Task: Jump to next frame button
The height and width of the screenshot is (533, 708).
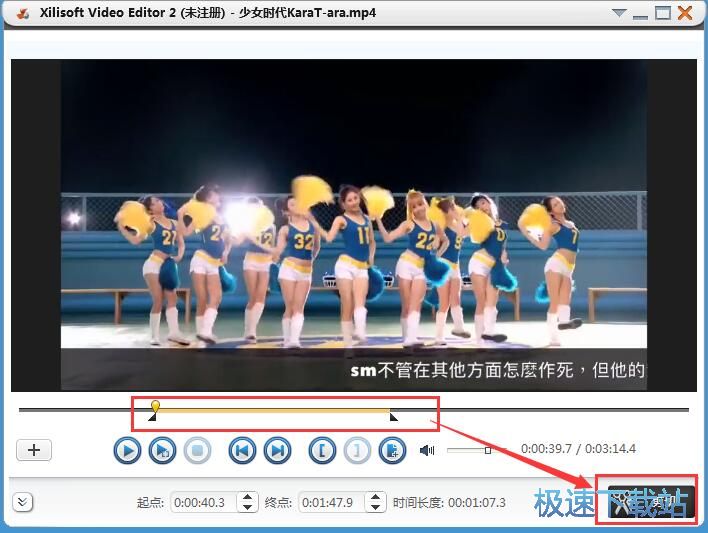Action: tap(277, 450)
